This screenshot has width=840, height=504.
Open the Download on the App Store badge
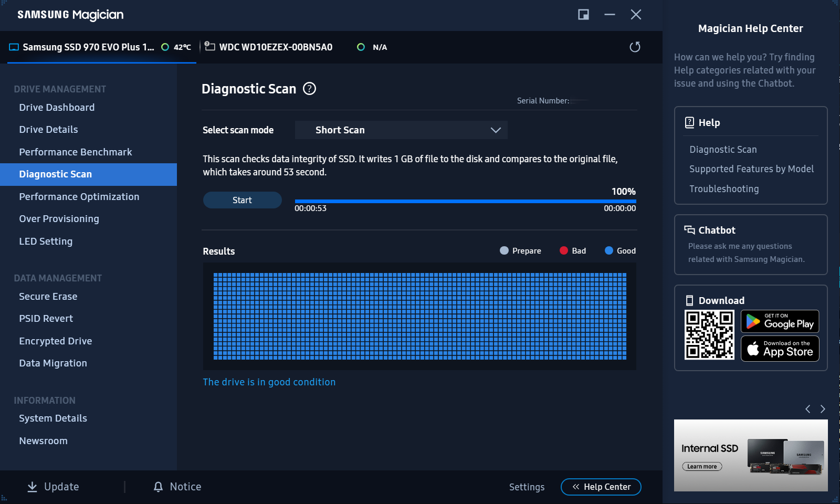(780, 349)
